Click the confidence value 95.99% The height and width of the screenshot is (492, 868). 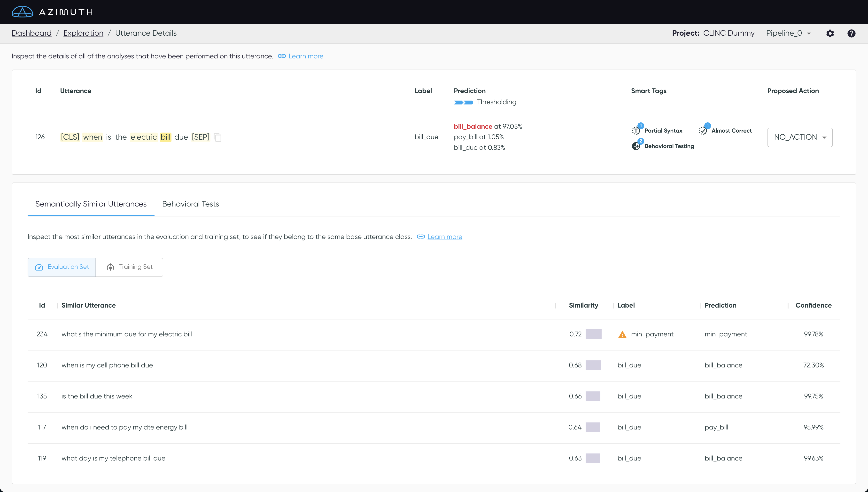[x=813, y=428]
